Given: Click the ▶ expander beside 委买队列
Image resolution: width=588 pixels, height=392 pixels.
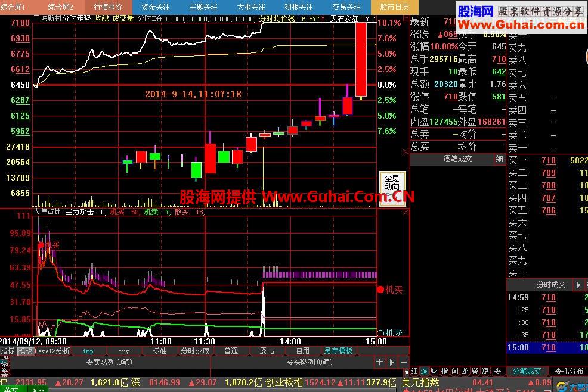Looking at the screenshot, I should pos(391,362).
